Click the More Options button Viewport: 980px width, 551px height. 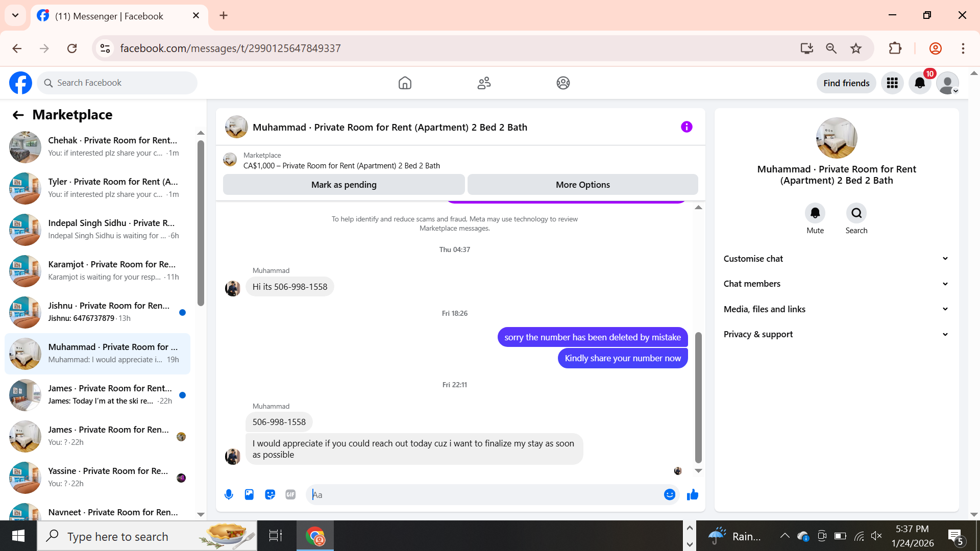click(582, 185)
